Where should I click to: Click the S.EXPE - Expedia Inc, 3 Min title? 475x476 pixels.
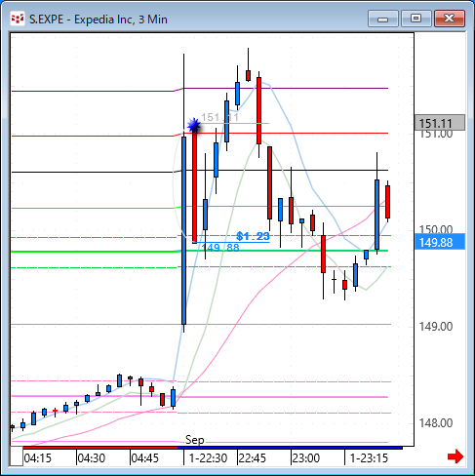click(99, 20)
